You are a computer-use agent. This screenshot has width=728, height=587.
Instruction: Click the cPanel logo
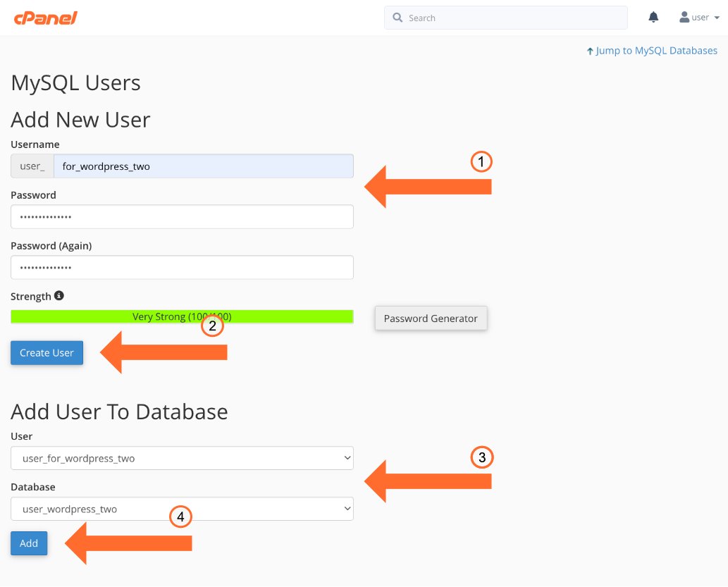click(x=45, y=18)
